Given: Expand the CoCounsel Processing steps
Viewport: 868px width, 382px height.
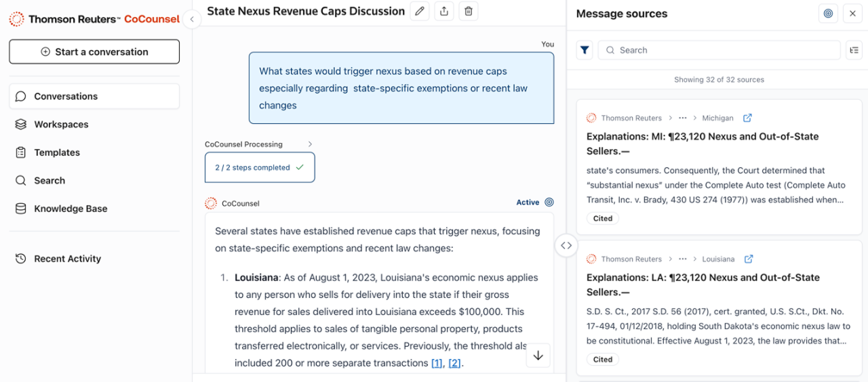Looking at the screenshot, I should tap(310, 144).
